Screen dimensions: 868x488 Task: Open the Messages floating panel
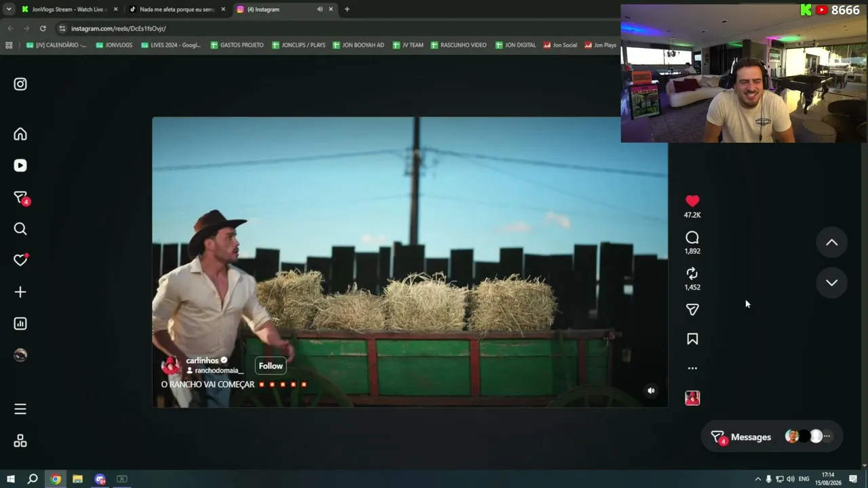click(772, 437)
